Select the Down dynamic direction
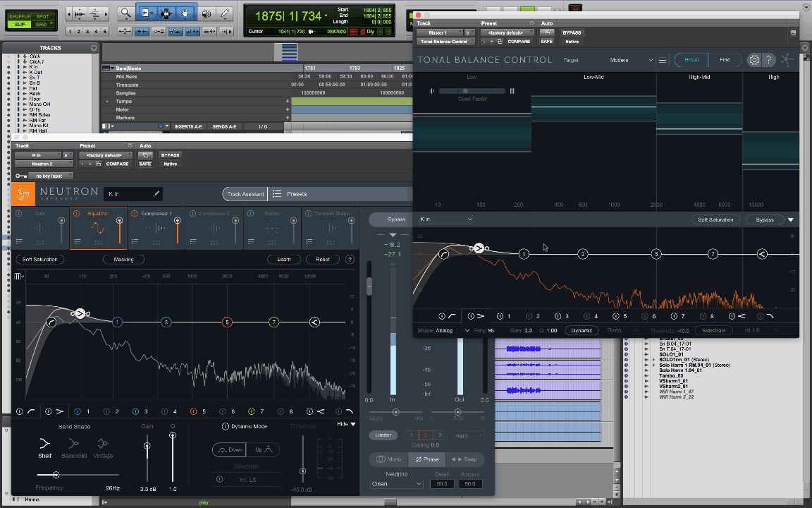Viewport: 812px width, 508px height. pyautogui.click(x=229, y=450)
